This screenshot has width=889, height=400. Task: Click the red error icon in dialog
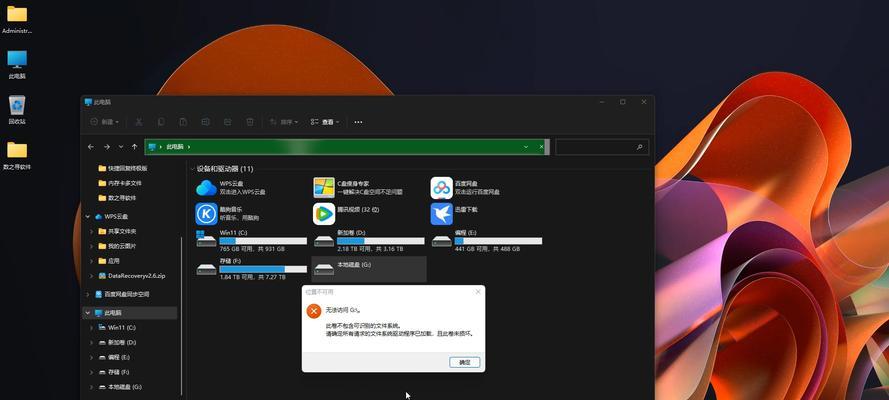314,310
